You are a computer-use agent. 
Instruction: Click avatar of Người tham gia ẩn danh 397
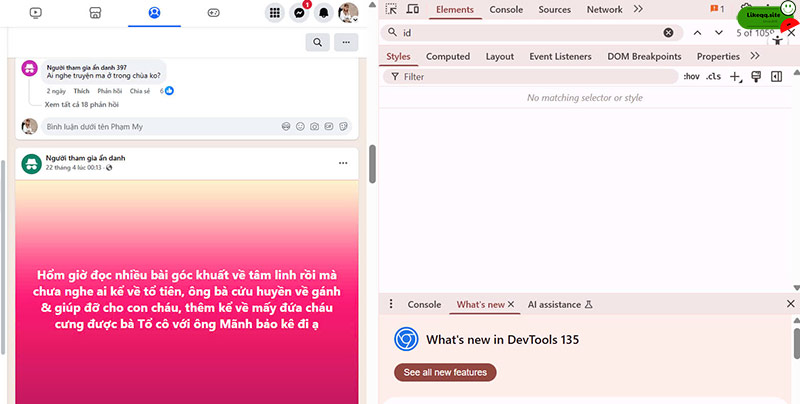pyautogui.click(x=30, y=68)
